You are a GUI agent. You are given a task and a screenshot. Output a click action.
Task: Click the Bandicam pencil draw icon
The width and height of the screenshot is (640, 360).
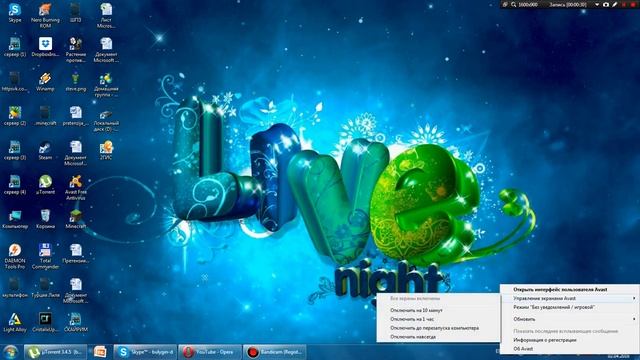click(615, 4)
